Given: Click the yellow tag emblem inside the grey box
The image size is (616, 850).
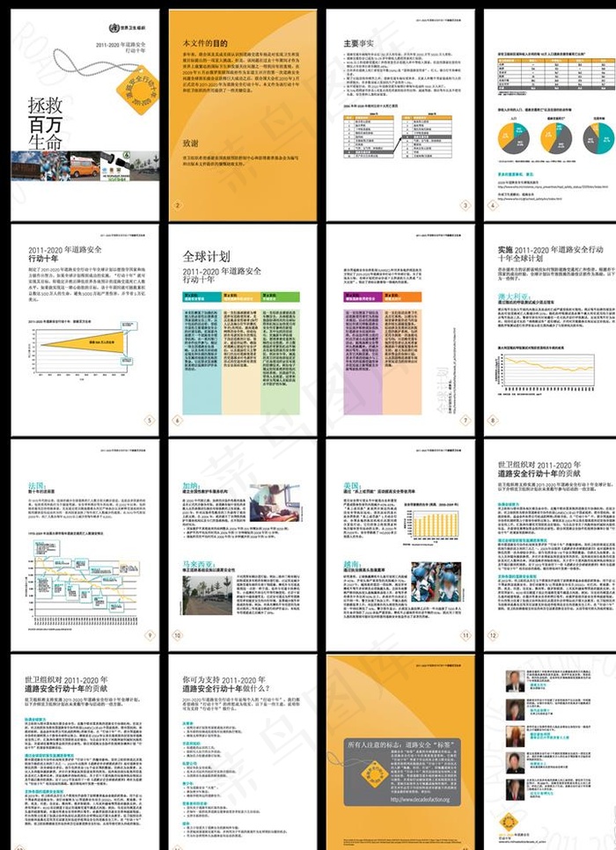Looking at the screenshot, I should [374, 774].
